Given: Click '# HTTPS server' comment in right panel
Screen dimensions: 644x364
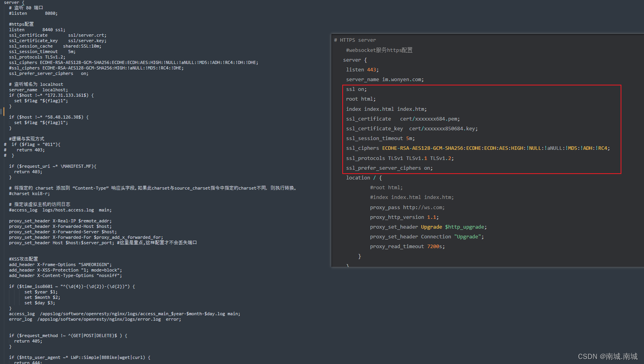Looking at the screenshot, I should tap(355, 40).
